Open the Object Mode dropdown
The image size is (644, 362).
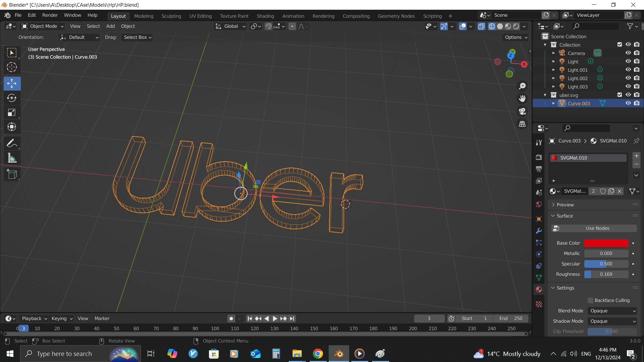point(43,26)
